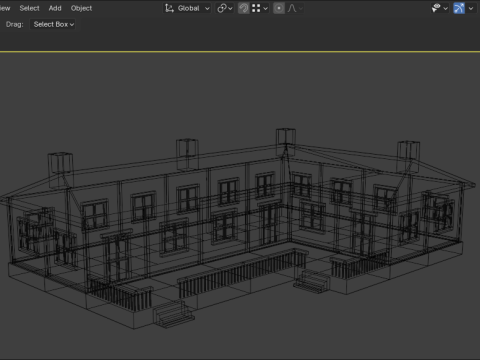Open the proportional falloff curve dropdown
The width and height of the screenshot is (480, 360).
pyautogui.click(x=295, y=8)
